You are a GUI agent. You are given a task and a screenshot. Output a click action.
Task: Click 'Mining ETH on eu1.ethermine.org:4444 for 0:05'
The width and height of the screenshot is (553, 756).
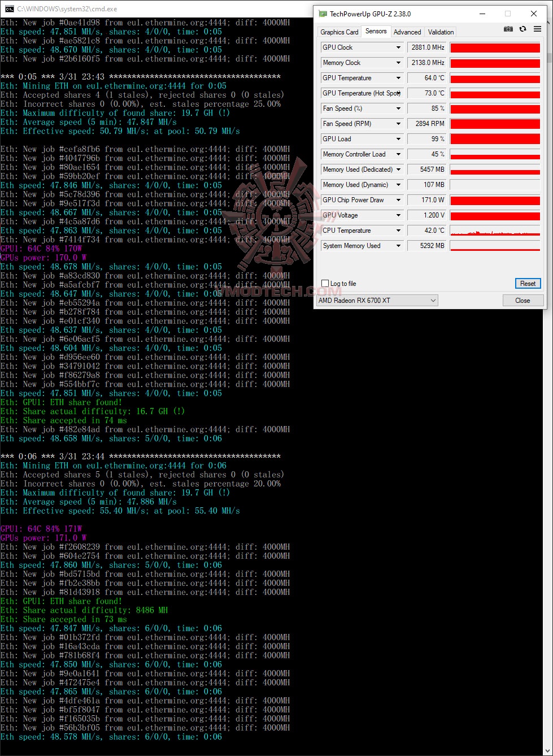coord(114,86)
